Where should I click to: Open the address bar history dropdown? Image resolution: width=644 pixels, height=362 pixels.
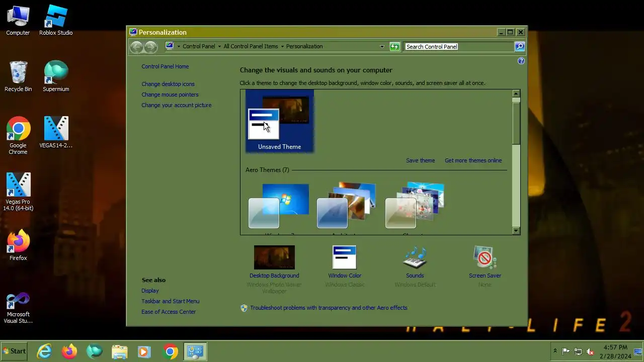[x=382, y=47]
